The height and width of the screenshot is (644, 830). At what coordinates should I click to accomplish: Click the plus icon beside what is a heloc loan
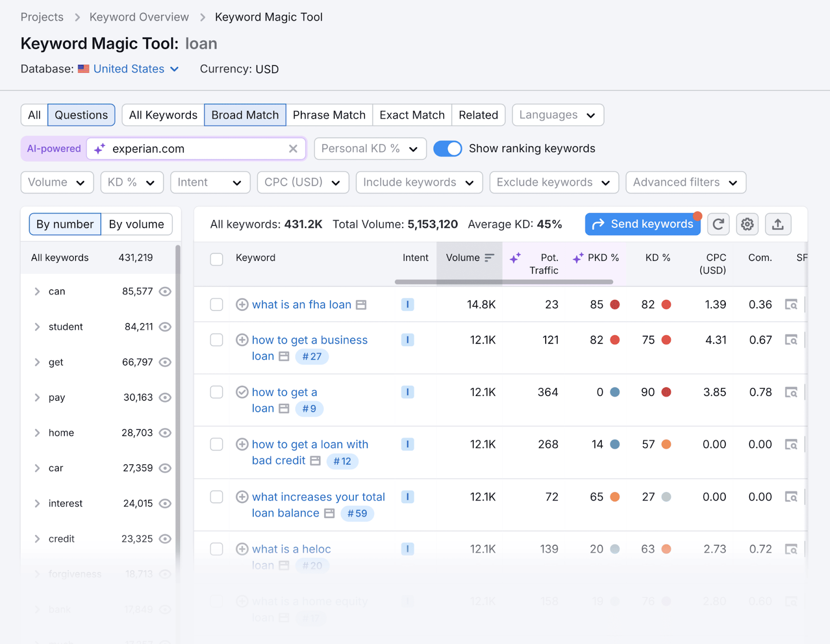click(x=242, y=549)
